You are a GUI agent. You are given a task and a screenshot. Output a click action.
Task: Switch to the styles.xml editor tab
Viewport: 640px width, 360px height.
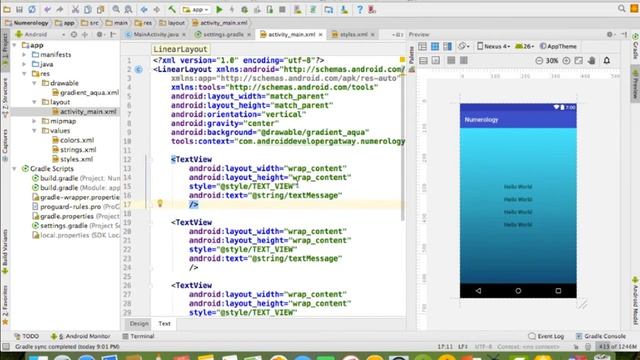[x=353, y=35]
